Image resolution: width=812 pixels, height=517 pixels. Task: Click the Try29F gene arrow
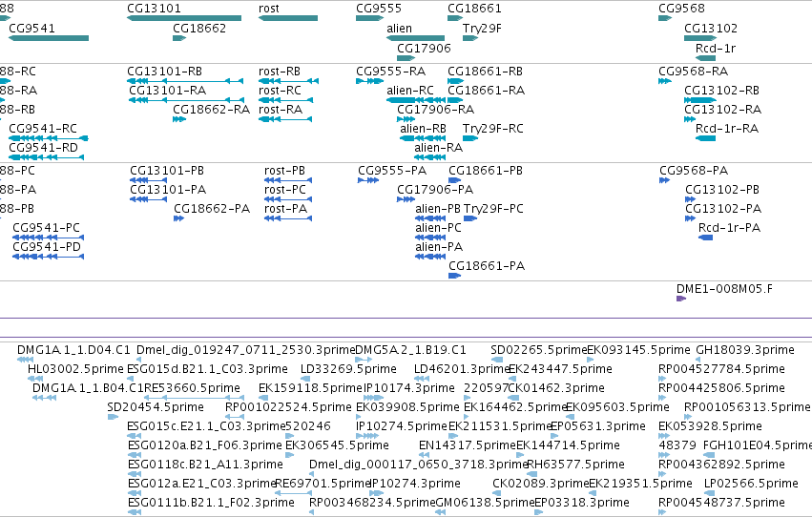click(x=470, y=38)
